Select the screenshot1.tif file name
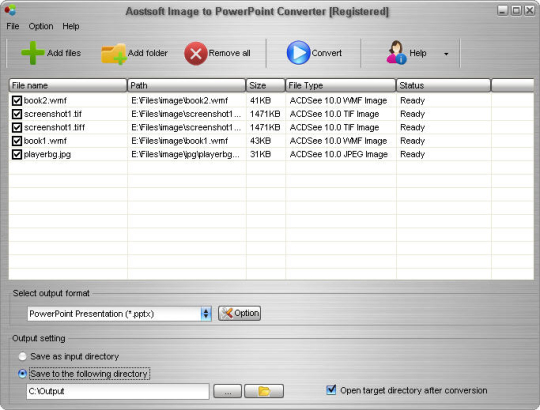This screenshot has height=410, width=540. [x=53, y=114]
